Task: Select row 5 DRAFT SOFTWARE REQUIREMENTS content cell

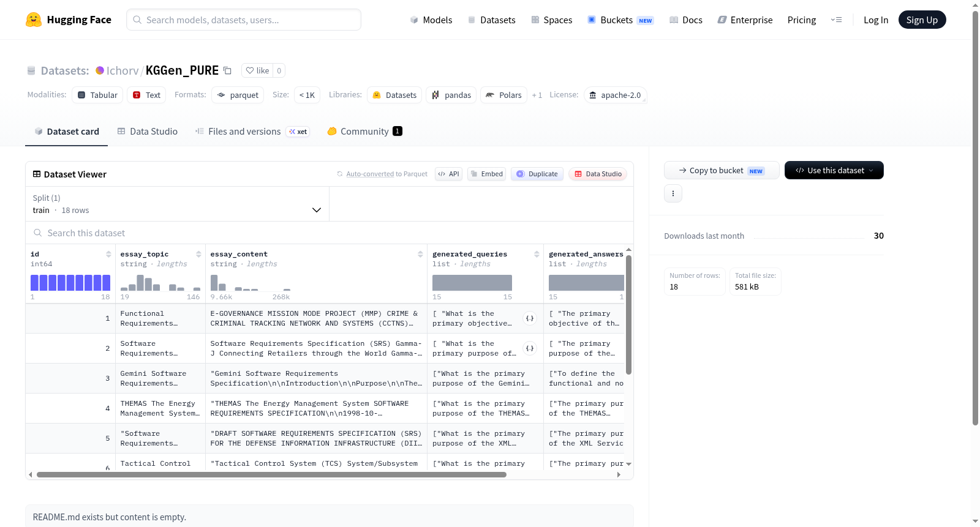Action: 316,438
